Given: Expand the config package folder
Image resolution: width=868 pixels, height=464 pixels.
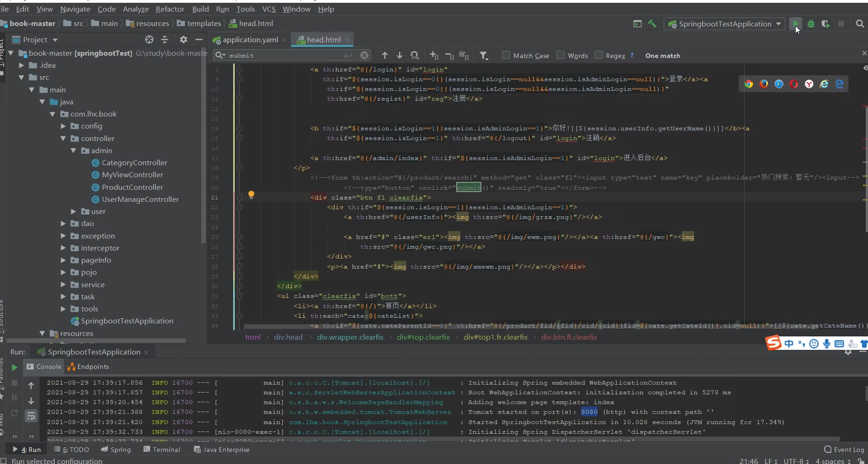Looking at the screenshot, I should (64, 126).
